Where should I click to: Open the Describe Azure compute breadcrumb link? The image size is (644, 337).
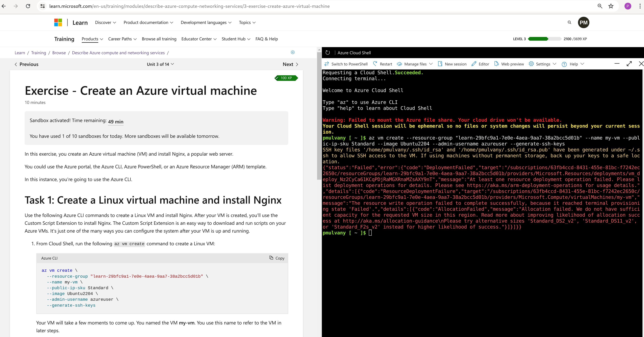point(118,53)
